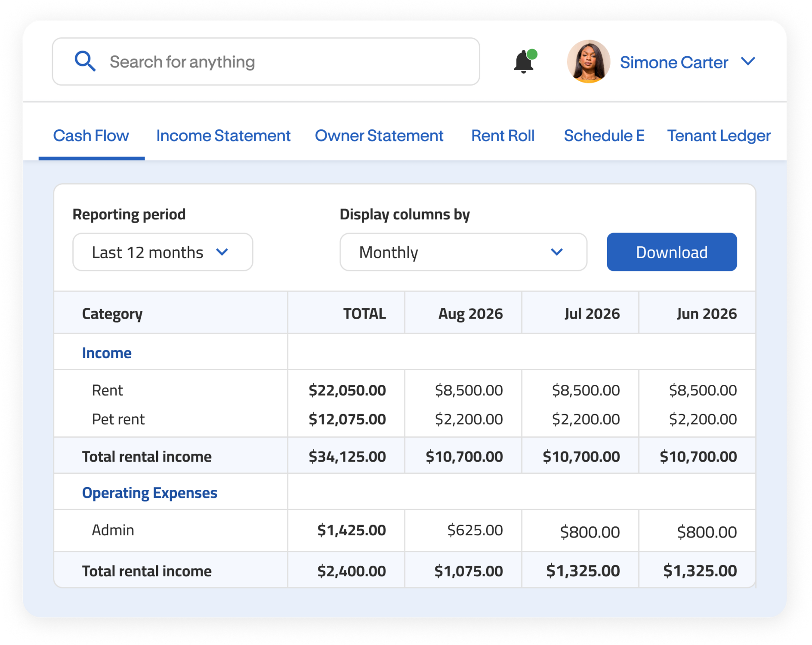Viewport: 812px width, 645px height.
Task: Expand the user menu chevron
Action: tap(748, 61)
